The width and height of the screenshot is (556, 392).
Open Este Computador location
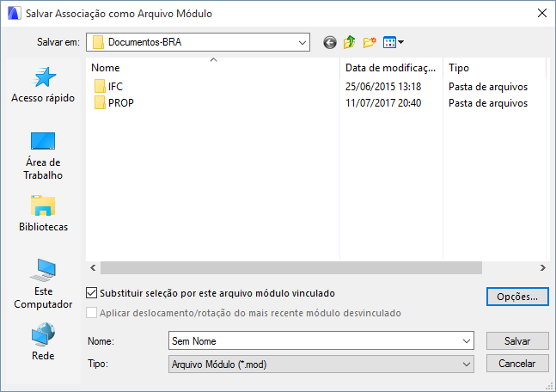pyautogui.click(x=43, y=285)
